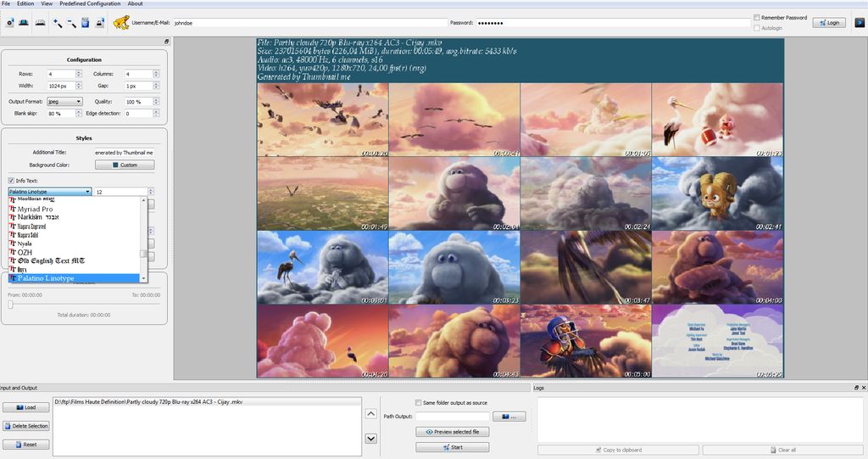
Task: Open the Predefined Configuration menu
Action: (90, 3)
